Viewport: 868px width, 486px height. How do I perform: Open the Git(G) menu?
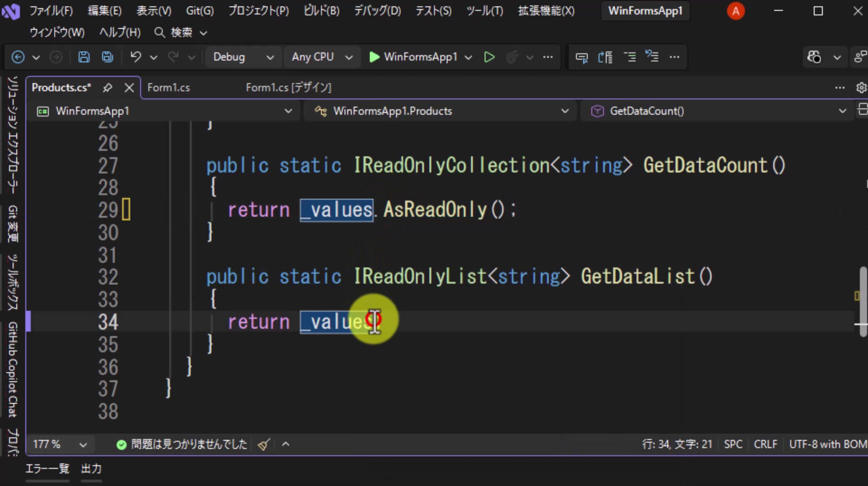200,11
